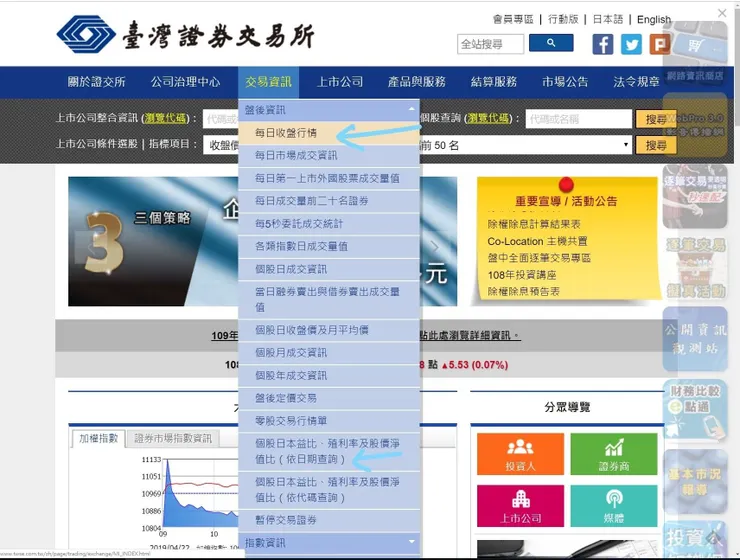This screenshot has width=740, height=560.
Task: Click the 個股查詢 code input field
Action: [x=579, y=119]
